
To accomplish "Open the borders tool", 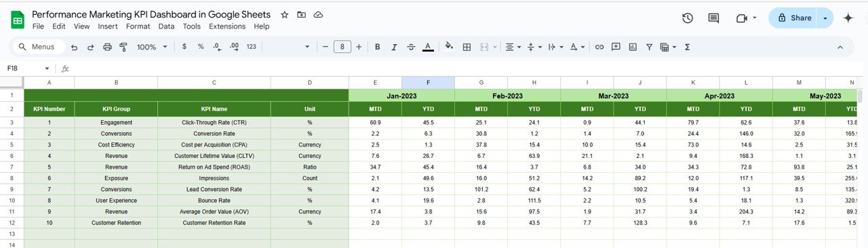I will pos(467,47).
